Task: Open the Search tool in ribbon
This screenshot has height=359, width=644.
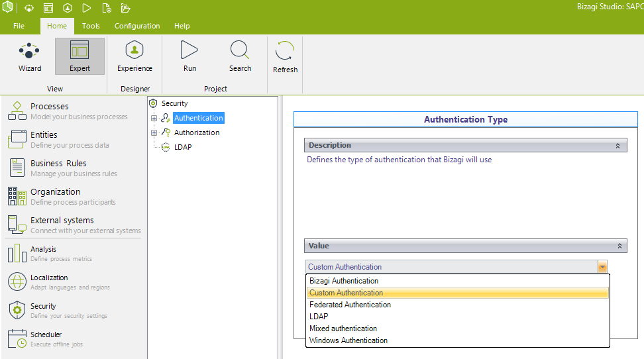Action: coord(241,57)
